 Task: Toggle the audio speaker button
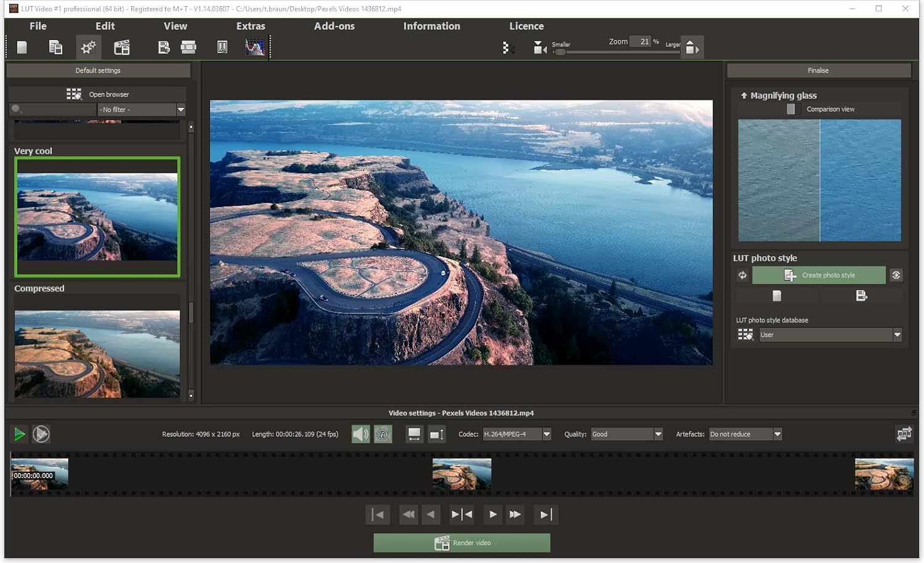360,434
